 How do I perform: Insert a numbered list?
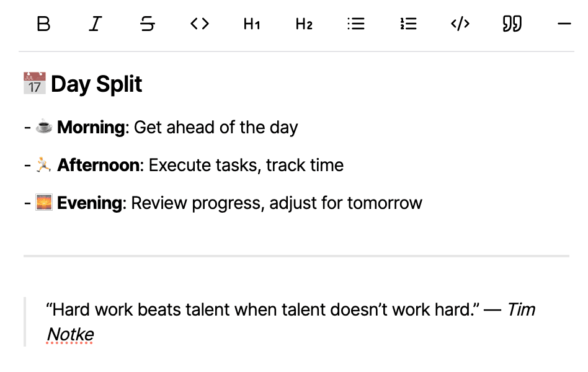tap(408, 24)
